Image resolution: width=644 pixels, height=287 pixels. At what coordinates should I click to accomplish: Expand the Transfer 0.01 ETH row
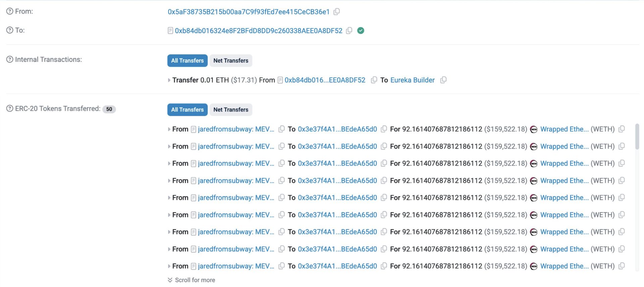tap(169, 80)
